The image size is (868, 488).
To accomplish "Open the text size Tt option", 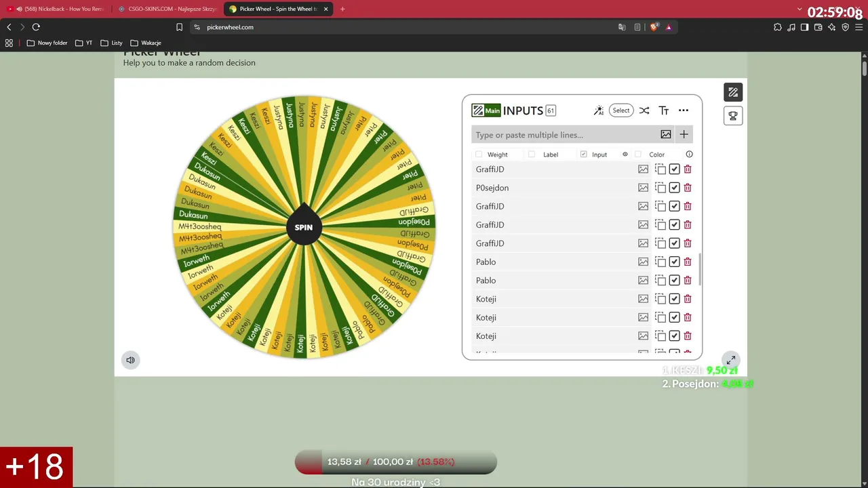I will pos(664,110).
